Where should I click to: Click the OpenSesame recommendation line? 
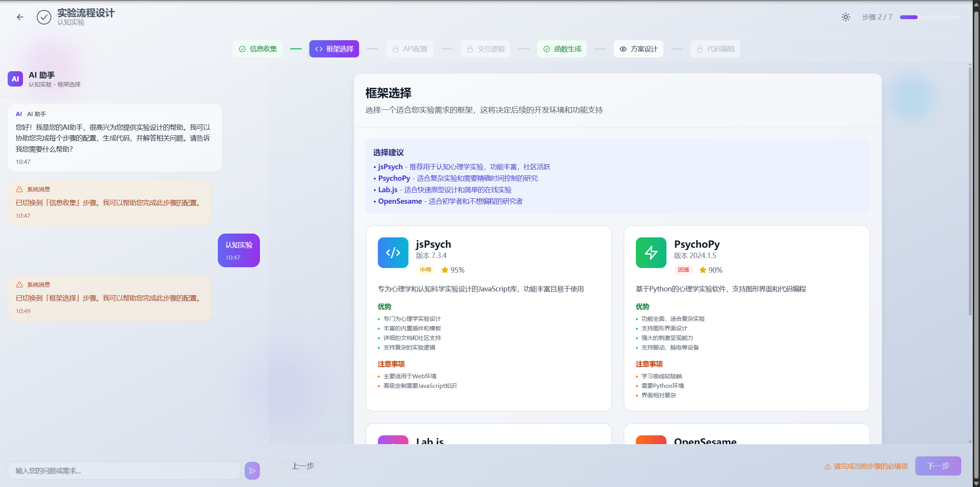click(448, 201)
